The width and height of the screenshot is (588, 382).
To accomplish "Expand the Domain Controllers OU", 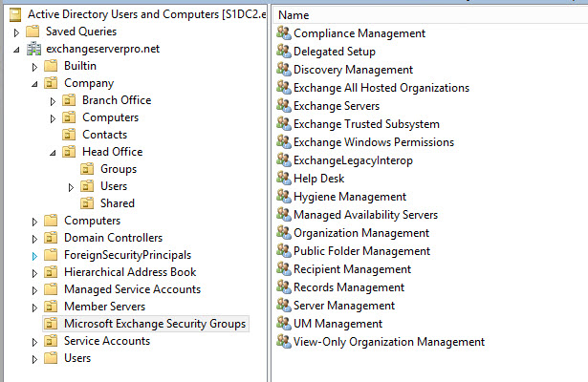I will click(34, 239).
